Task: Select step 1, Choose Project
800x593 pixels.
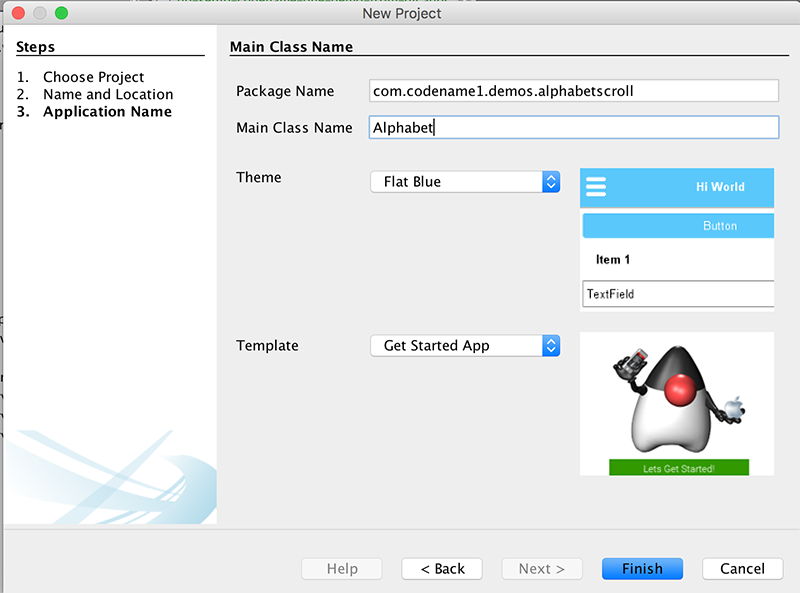Action: coord(93,77)
